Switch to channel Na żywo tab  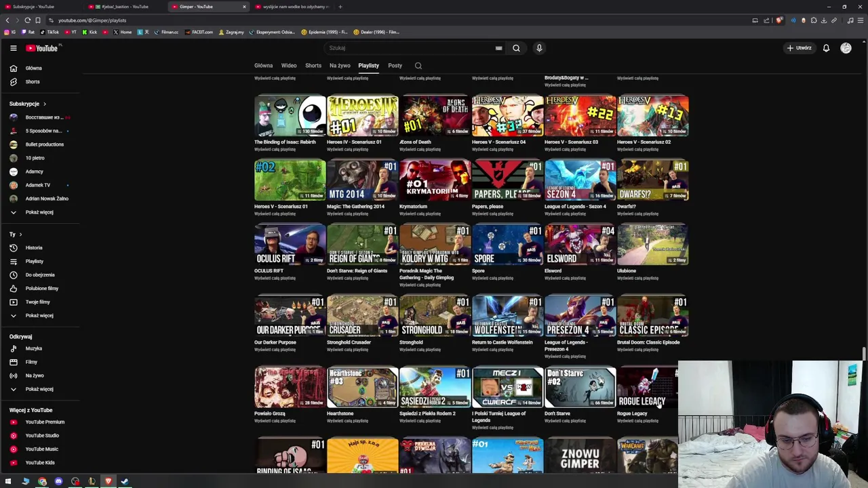point(340,66)
